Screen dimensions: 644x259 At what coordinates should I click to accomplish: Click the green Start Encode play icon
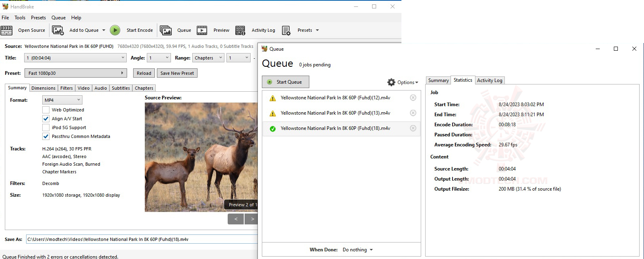pyautogui.click(x=115, y=30)
